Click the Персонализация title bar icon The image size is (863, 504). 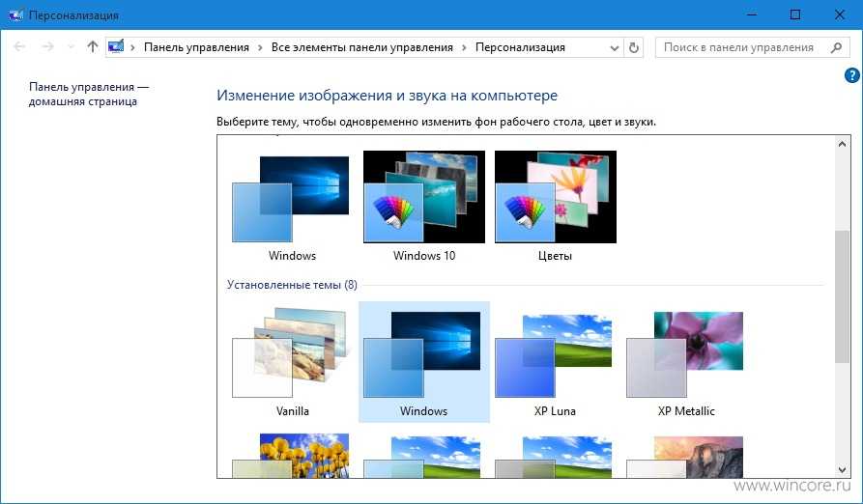point(14,14)
